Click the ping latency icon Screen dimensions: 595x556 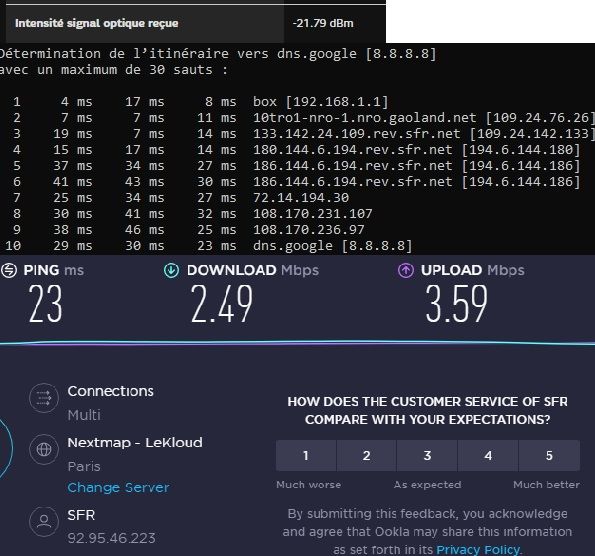tap(9, 270)
